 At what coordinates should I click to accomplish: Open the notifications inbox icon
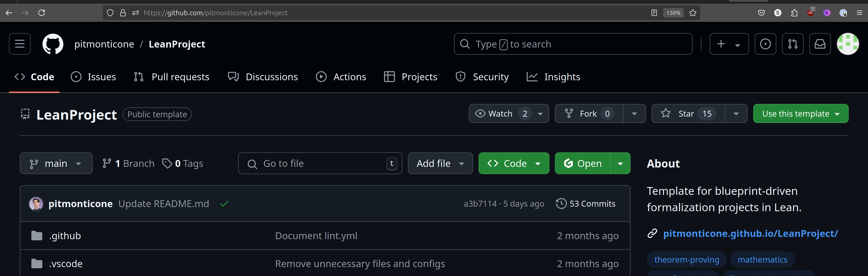click(820, 44)
